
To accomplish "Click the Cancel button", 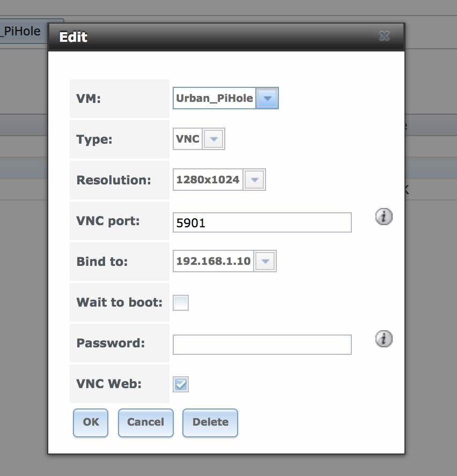I will pyautogui.click(x=146, y=422).
